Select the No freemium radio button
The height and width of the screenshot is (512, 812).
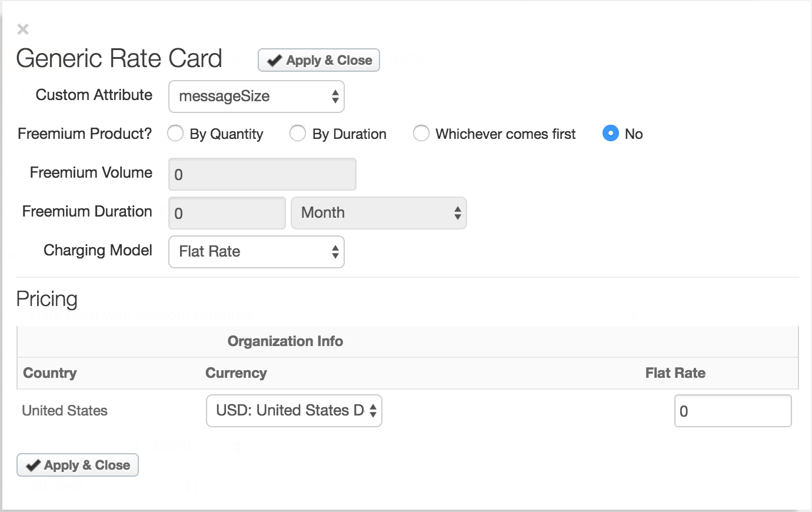[x=611, y=134]
